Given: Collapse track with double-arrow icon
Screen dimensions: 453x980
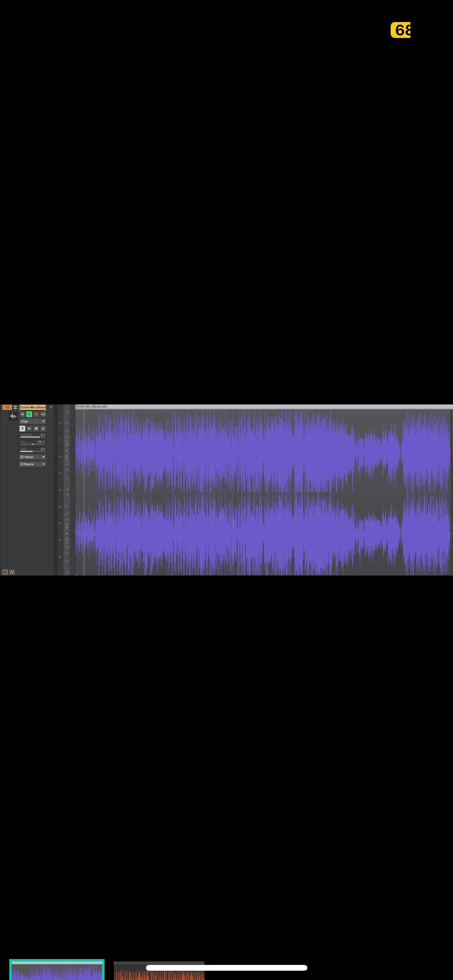Looking at the screenshot, I should [x=51, y=407].
